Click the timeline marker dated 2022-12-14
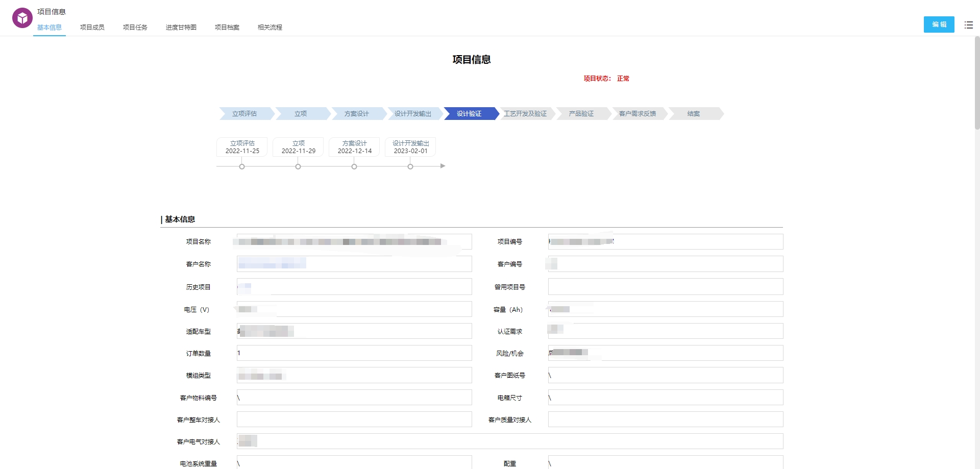The width and height of the screenshot is (980, 469). (354, 166)
